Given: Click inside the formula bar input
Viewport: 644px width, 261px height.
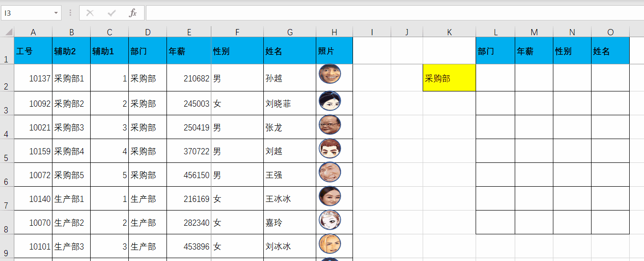Looking at the screenshot, I should (395, 13).
